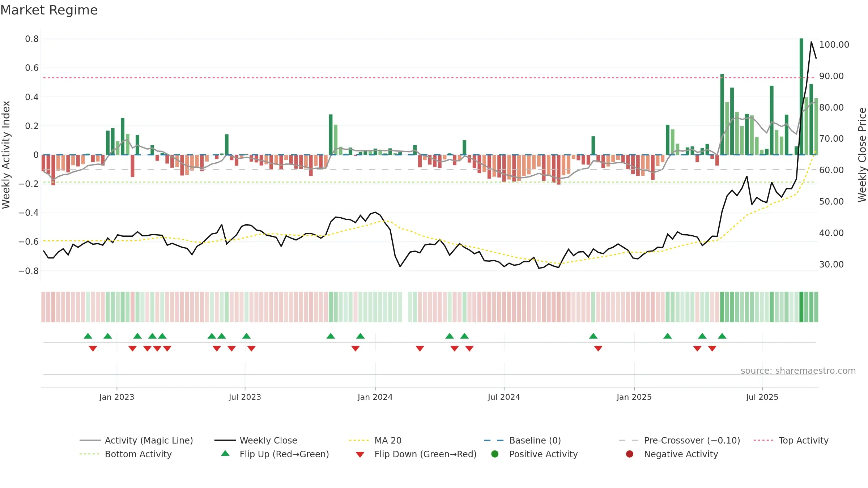Click the last flip-down red triangle marker
Image resolution: width=868 pixels, height=488 pixels.
(712, 348)
